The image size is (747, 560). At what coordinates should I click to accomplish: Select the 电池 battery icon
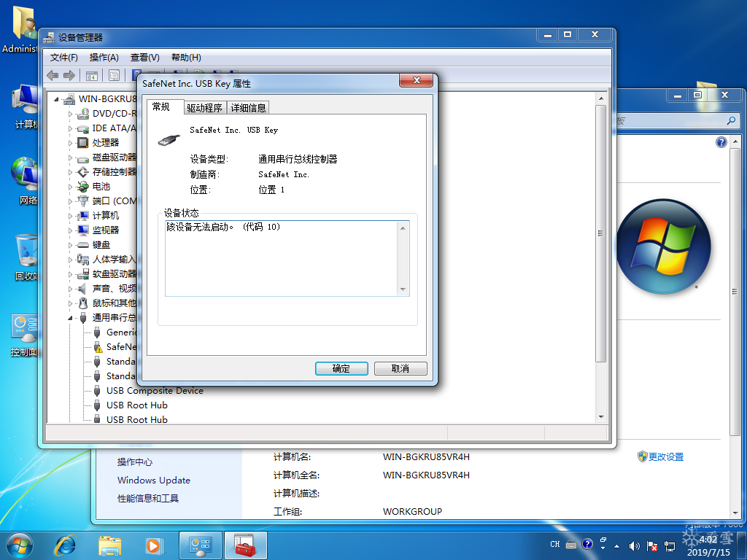click(x=83, y=187)
